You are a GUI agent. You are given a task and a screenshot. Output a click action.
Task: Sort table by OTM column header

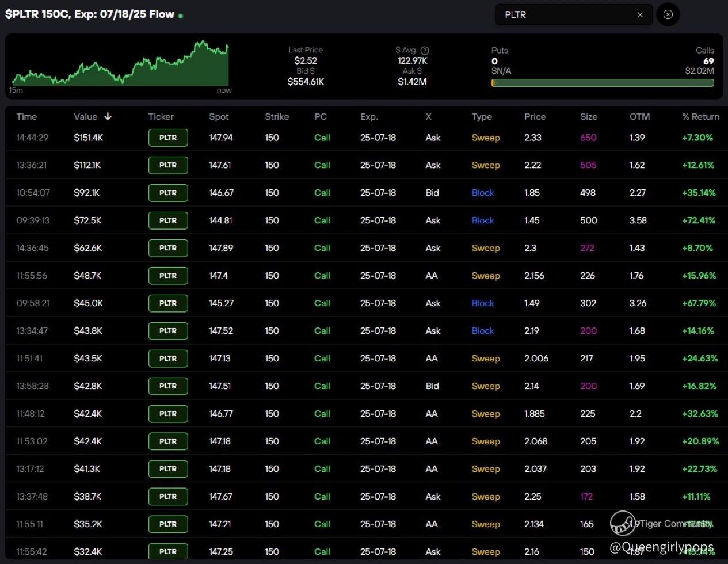[639, 116]
